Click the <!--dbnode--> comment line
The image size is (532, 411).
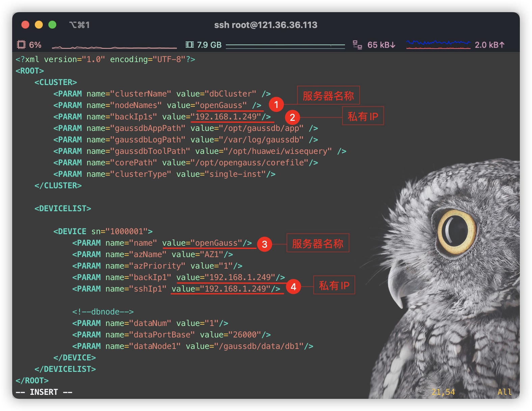pos(103,312)
